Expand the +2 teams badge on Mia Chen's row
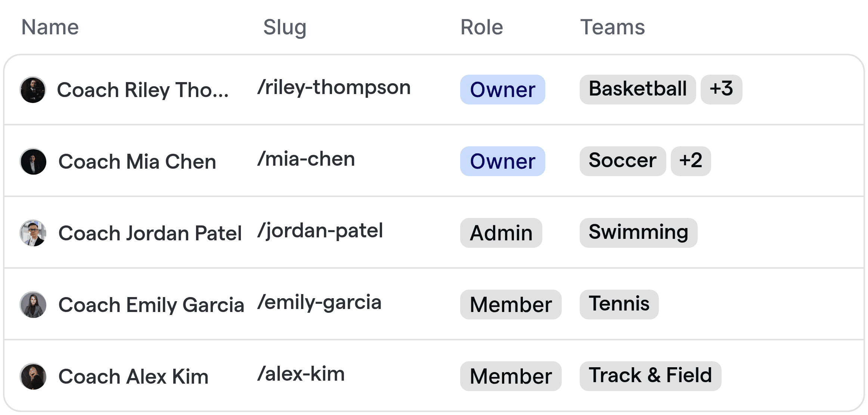Image resolution: width=868 pixels, height=415 pixels. pos(691,161)
